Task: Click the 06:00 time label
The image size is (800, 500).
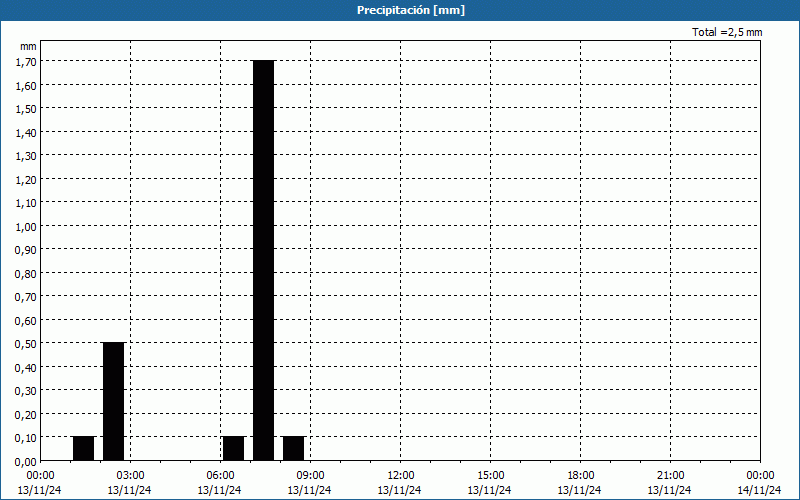Action: (220, 476)
